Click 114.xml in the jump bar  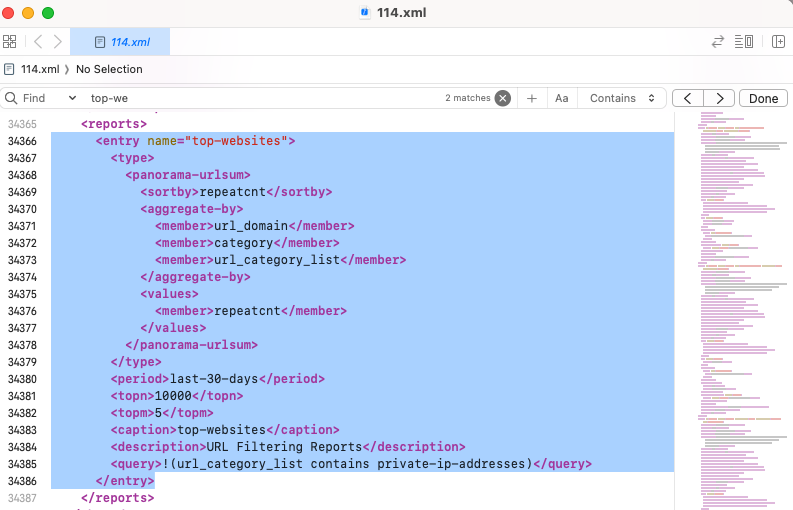[x=39, y=69]
